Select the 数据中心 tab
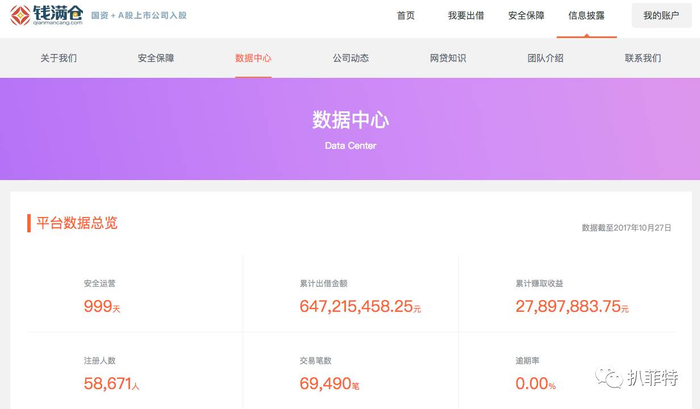 [x=253, y=58]
